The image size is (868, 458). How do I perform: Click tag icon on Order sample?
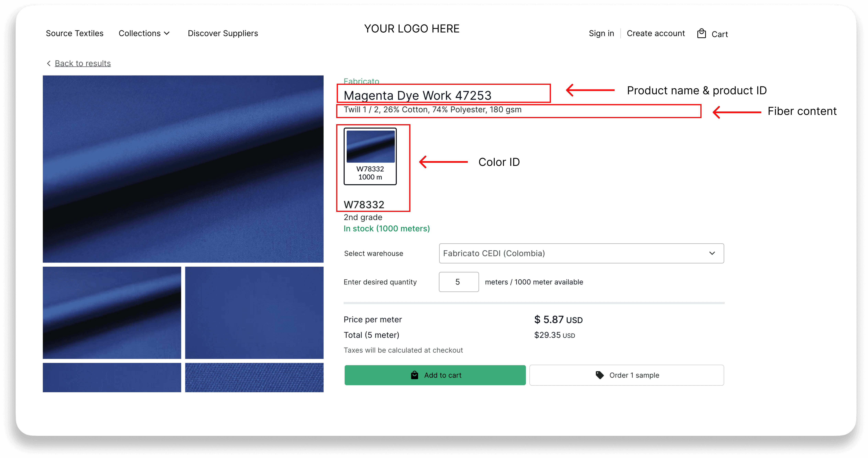coord(600,375)
